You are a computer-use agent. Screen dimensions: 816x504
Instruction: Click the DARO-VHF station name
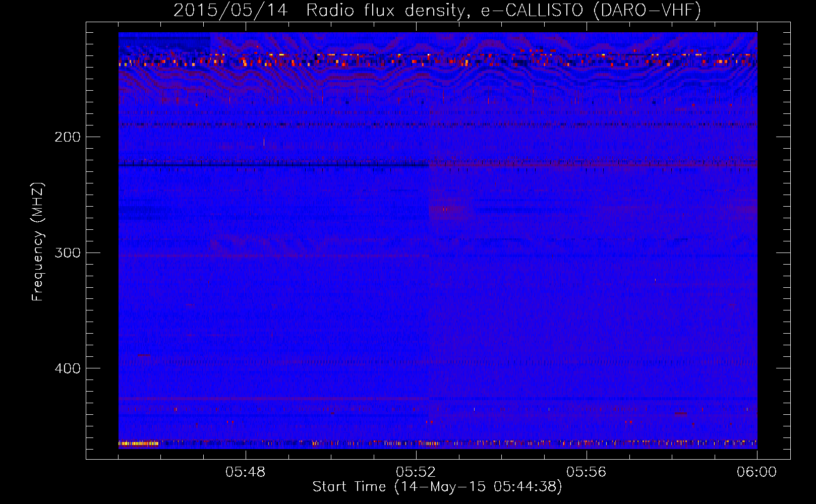pyautogui.click(x=647, y=11)
